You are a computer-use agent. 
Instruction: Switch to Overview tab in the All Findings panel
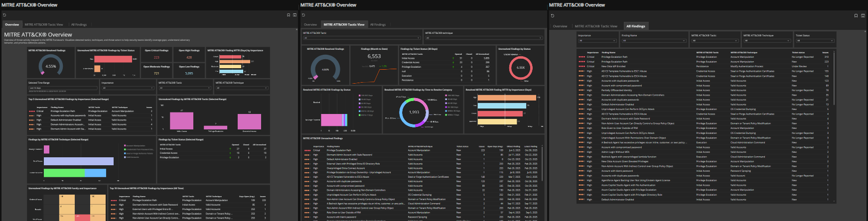[560, 26]
